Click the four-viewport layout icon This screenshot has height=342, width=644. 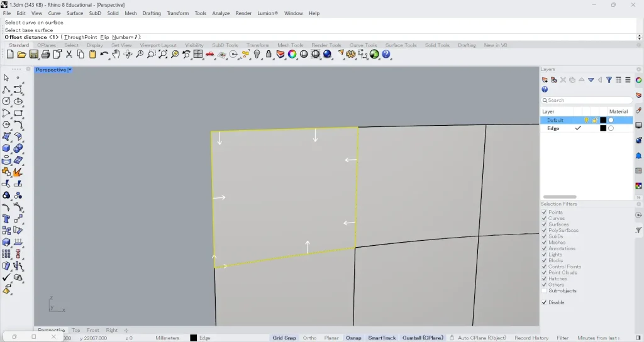coord(198,54)
